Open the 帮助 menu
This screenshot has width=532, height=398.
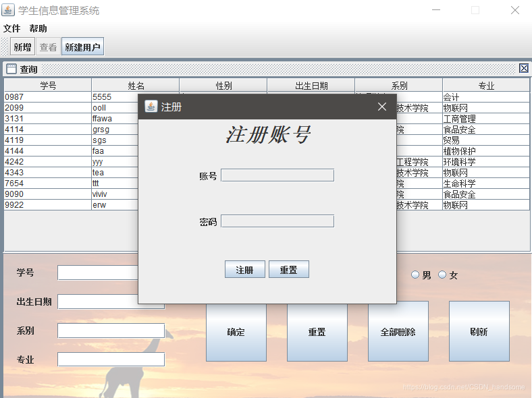(38, 28)
